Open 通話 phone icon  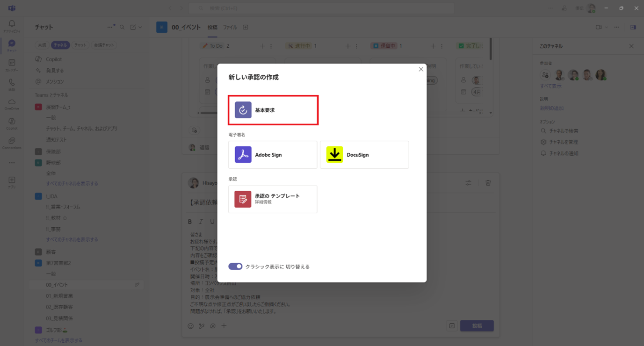click(x=12, y=85)
